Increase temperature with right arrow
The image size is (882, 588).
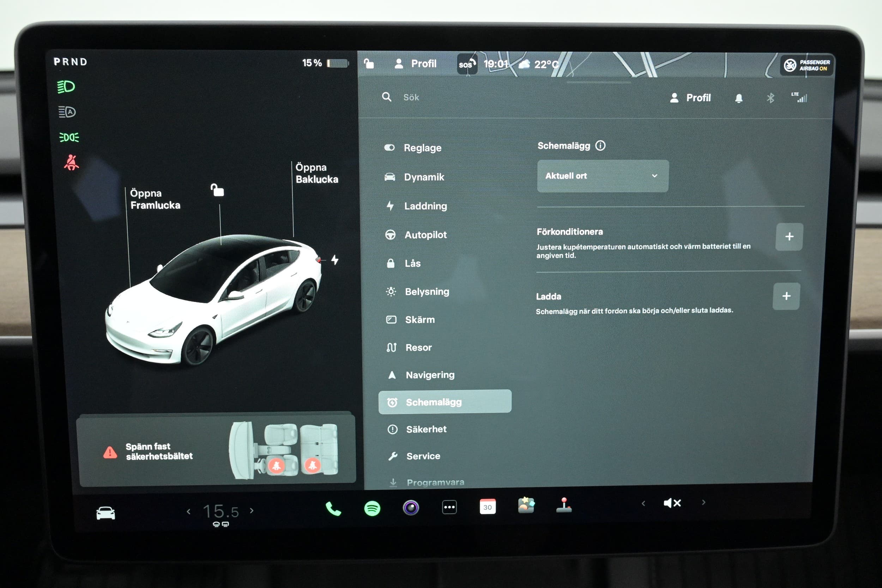coord(252,510)
